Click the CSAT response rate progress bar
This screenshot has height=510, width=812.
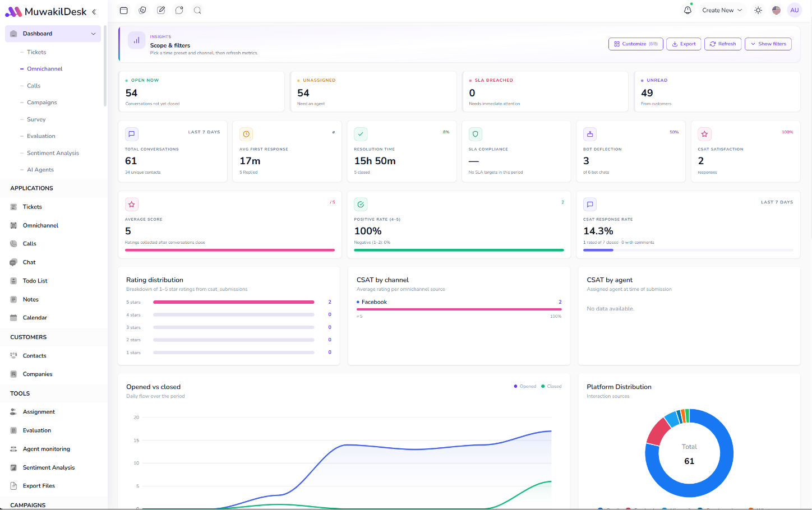(x=688, y=250)
